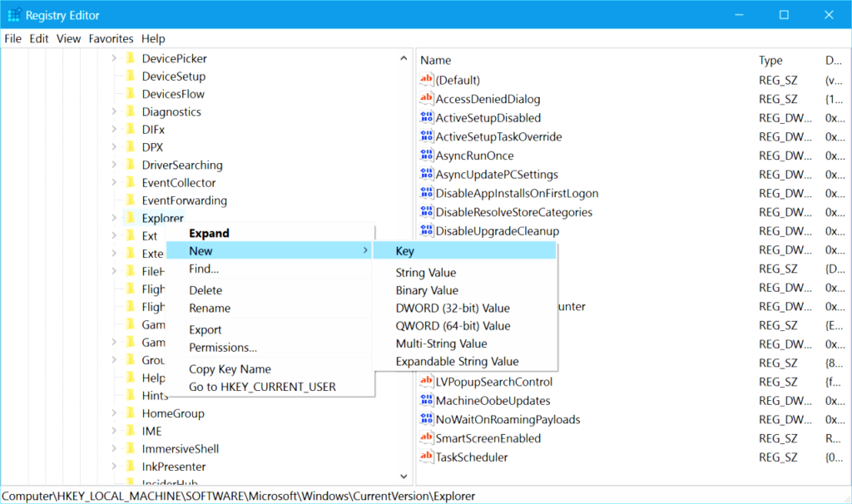Expand the IME tree node
Image resolution: width=852 pixels, height=504 pixels.
click(x=114, y=431)
